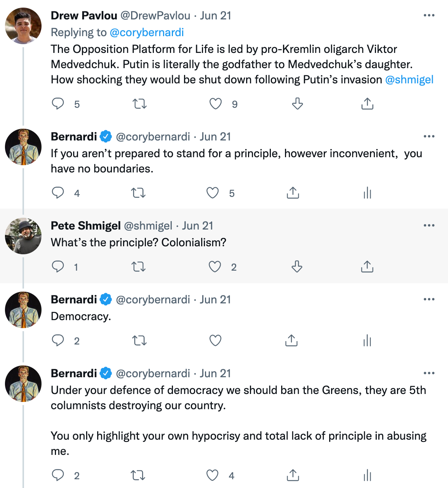View analytics for the Greens tweet
448x488 pixels.
point(367,475)
